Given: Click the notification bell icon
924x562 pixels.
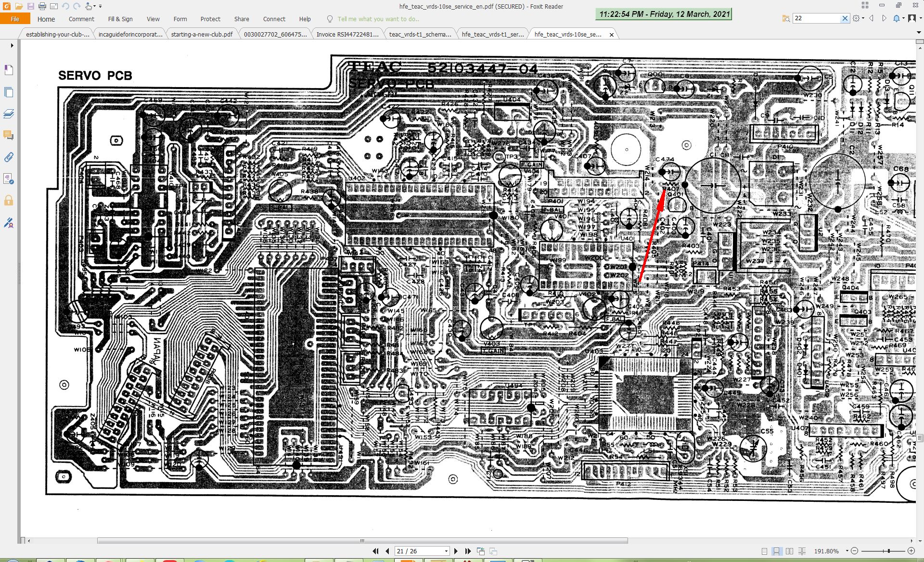Looking at the screenshot, I should coord(896,18).
